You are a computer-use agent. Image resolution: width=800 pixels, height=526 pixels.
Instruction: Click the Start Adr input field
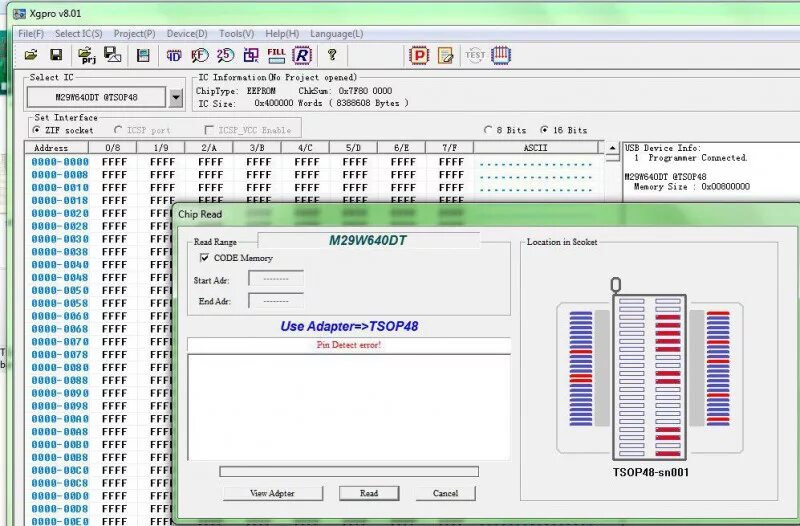(276, 279)
